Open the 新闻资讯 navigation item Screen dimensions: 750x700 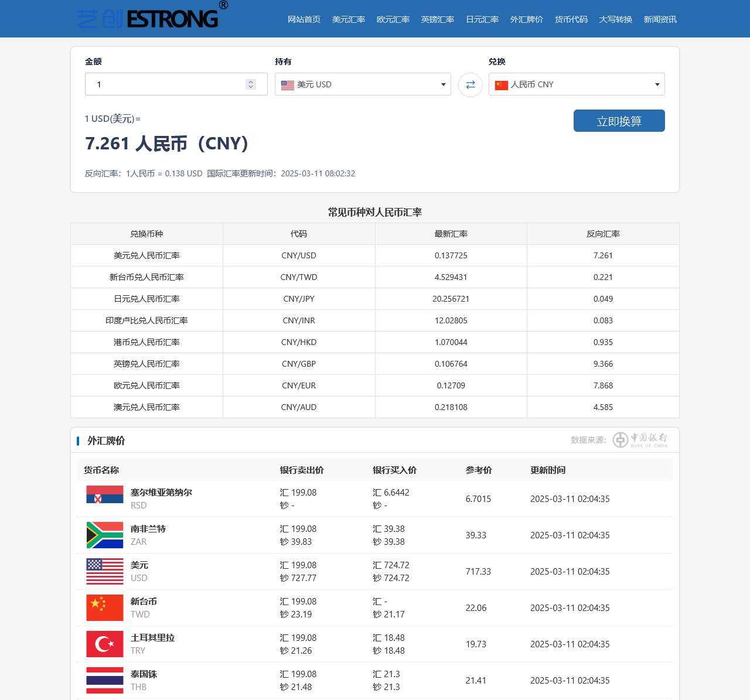click(660, 19)
